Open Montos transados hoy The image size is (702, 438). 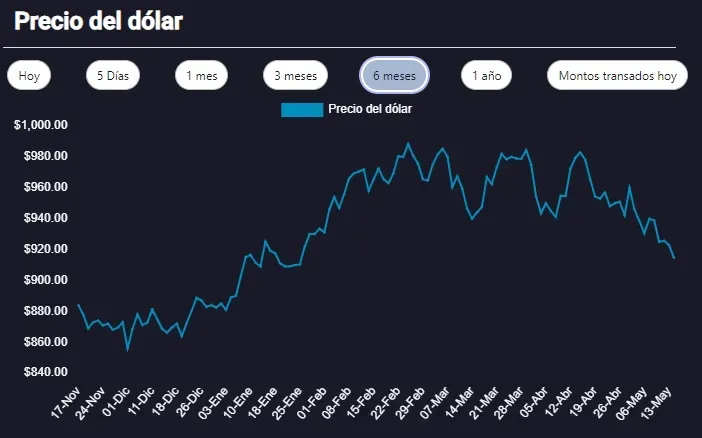(617, 76)
